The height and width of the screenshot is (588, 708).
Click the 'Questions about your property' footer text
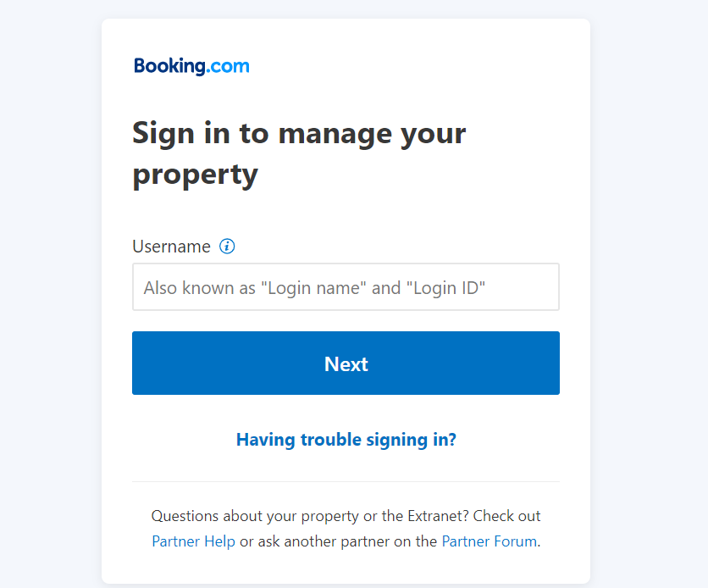click(x=255, y=516)
